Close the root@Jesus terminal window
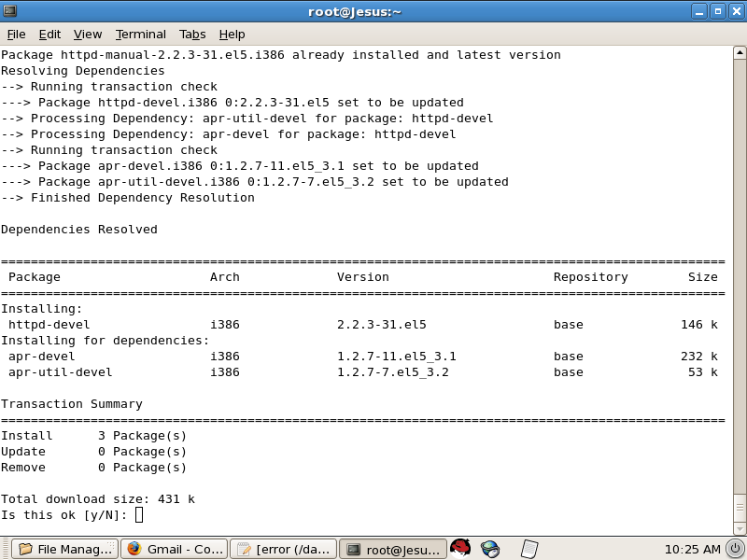This screenshot has width=747, height=560. click(x=737, y=11)
